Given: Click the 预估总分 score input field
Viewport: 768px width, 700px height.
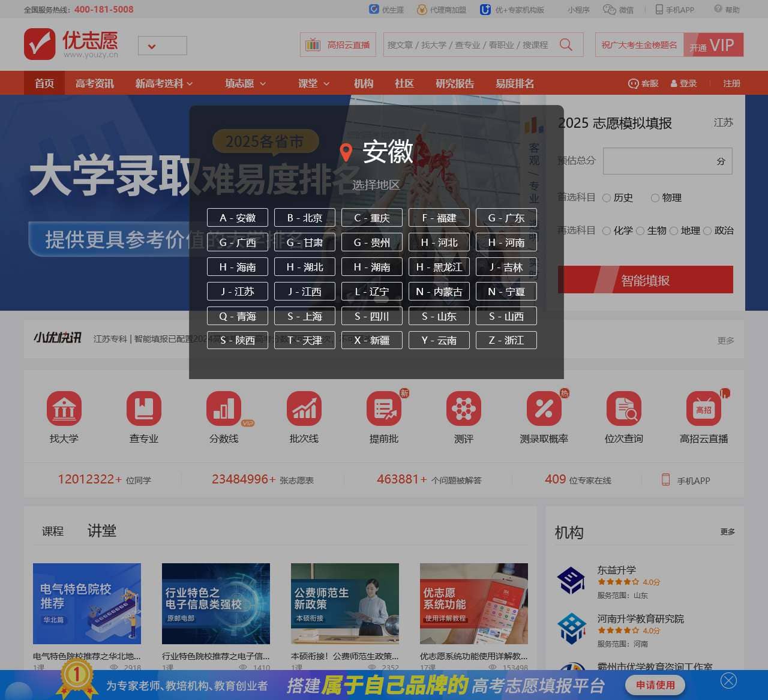Looking at the screenshot, I should coord(667,161).
